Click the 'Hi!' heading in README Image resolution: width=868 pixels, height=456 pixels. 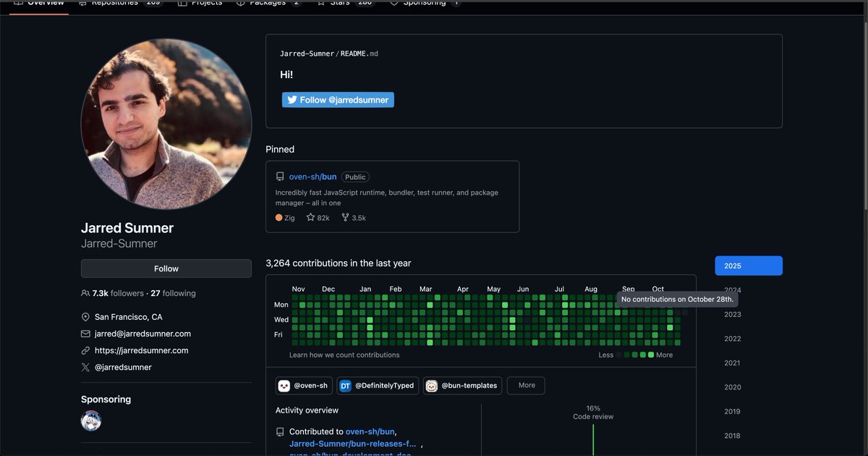pyautogui.click(x=286, y=75)
